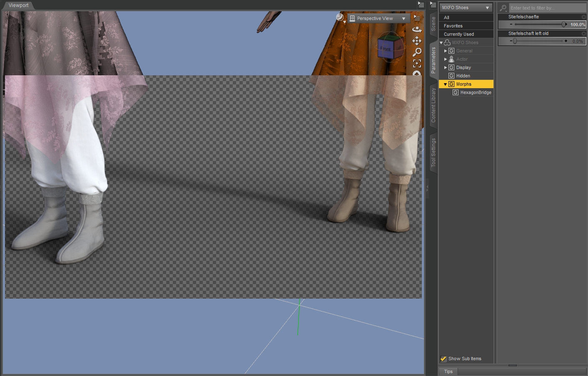The image size is (588, 376).
Task: Expand the Display group arrow
Action: point(445,67)
